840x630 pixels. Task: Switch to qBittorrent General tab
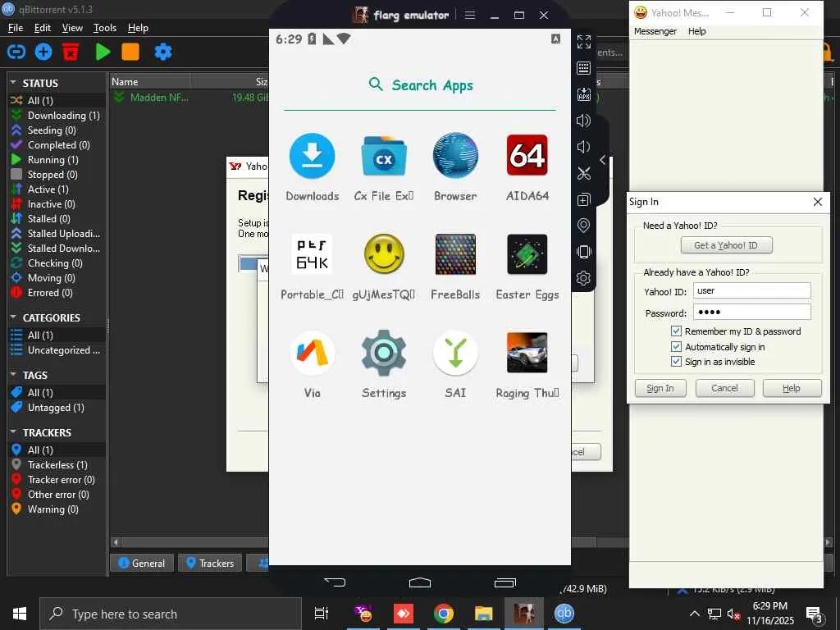[x=142, y=563]
